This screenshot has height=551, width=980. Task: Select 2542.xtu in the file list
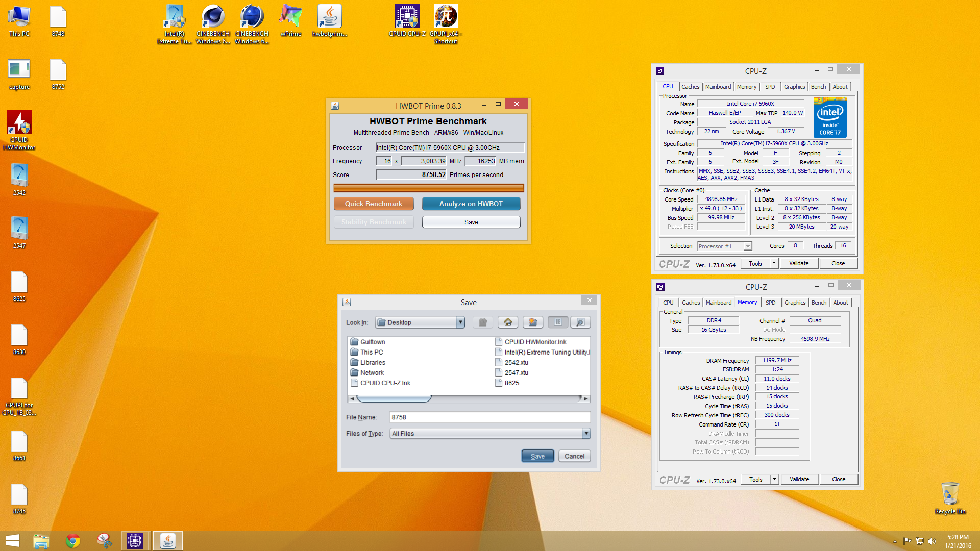(512, 362)
